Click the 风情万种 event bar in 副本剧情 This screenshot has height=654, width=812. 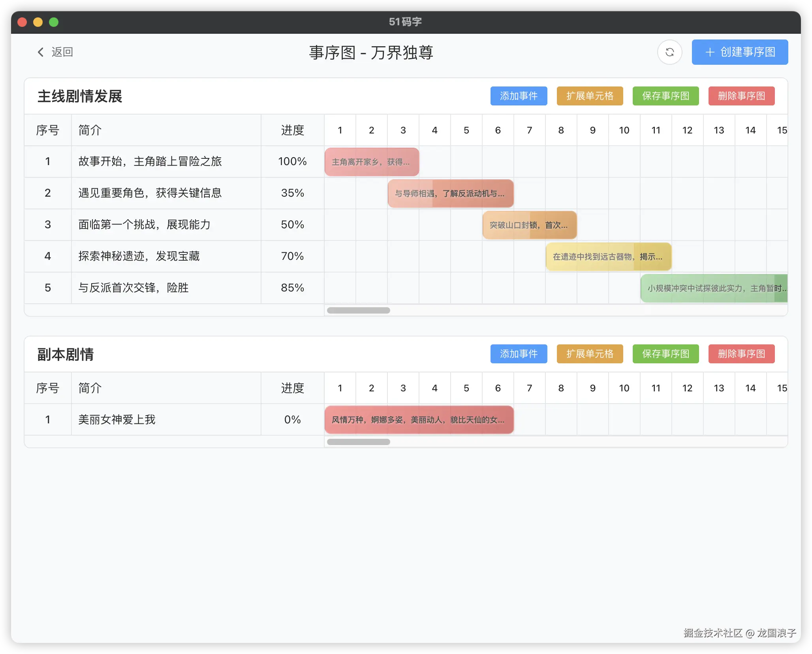[419, 420]
